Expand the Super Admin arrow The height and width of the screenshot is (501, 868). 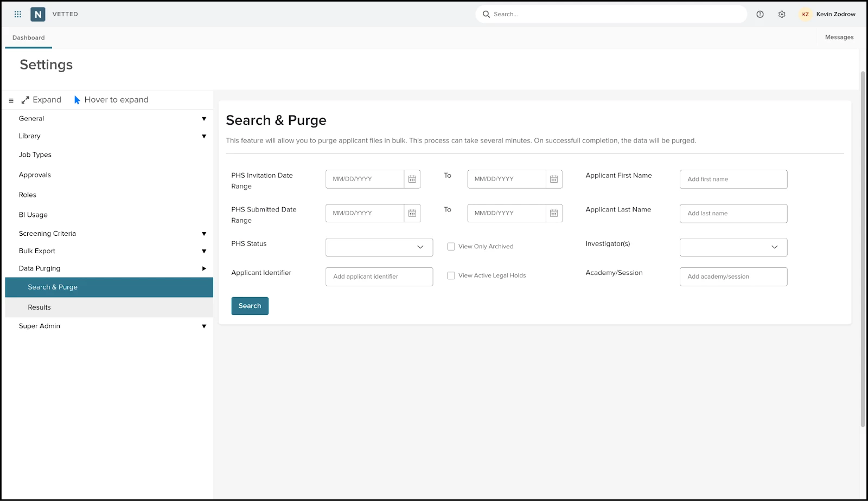(x=204, y=326)
